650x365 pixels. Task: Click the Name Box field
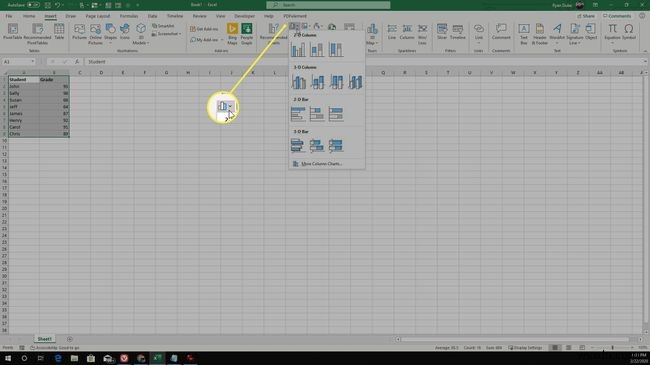tap(19, 62)
